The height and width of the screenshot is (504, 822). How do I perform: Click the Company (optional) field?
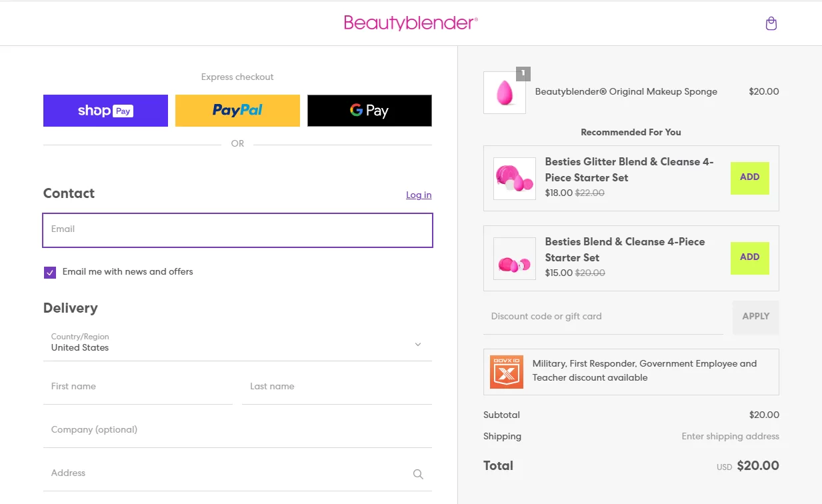coord(237,430)
